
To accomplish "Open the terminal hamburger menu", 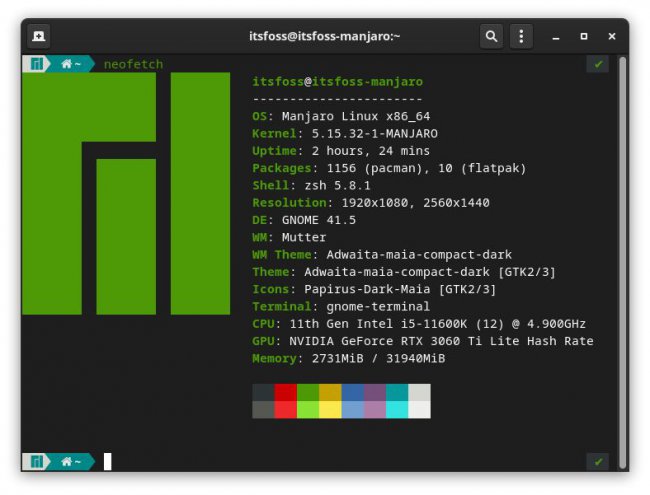I will point(521,36).
